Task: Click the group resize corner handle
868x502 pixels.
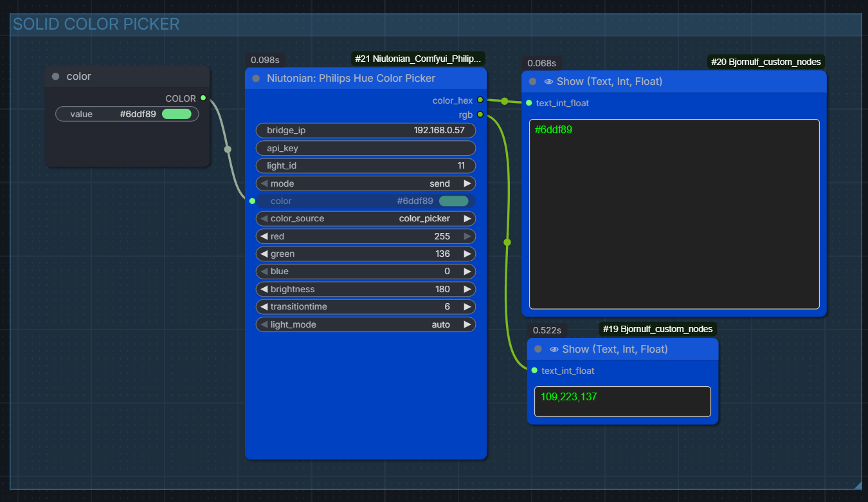Action: pyautogui.click(x=858, y=486)
